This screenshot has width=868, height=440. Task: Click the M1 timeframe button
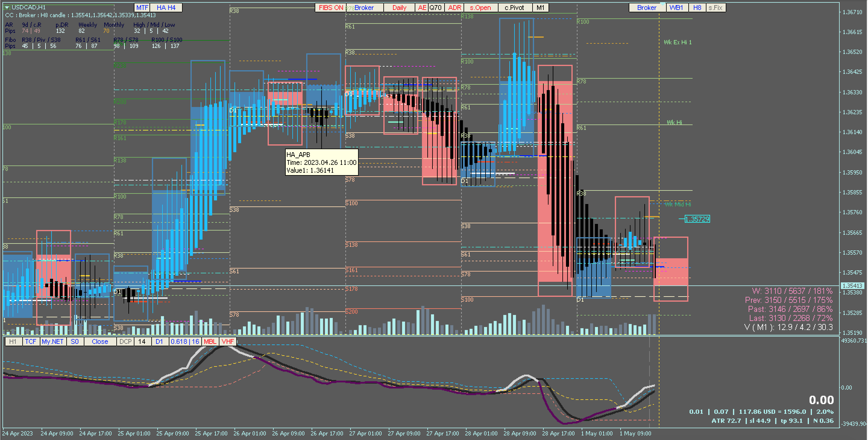coord(540,8)
